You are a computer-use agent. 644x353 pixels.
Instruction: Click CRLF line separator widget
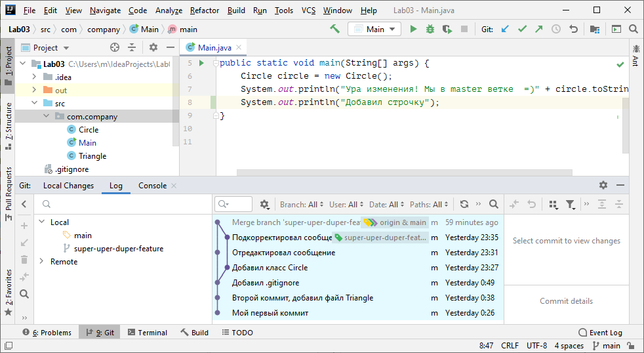click(510, 346)
